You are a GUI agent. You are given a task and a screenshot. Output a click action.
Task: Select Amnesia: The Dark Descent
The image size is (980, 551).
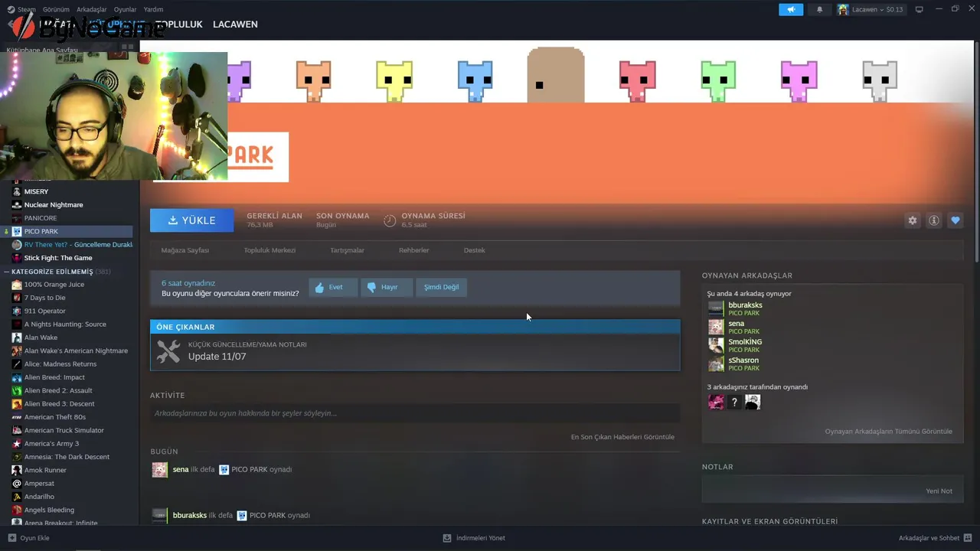67,457
